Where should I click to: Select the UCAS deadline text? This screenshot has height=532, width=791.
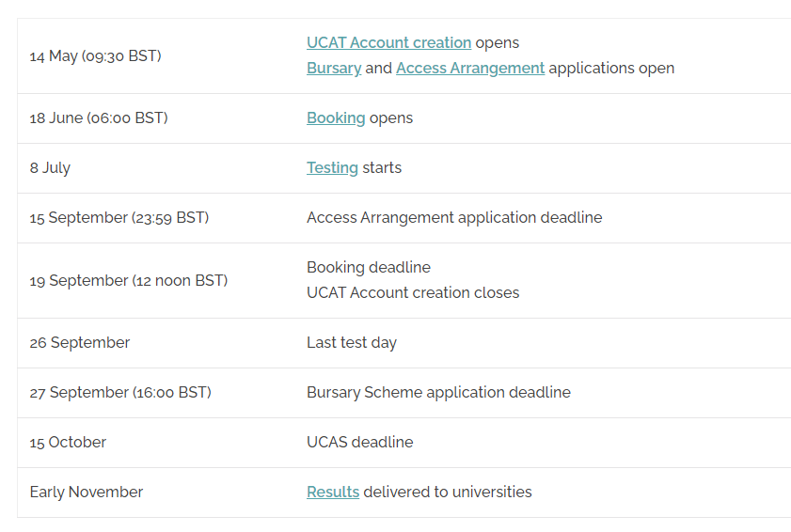pyautogui.click(x=359, y=443)
